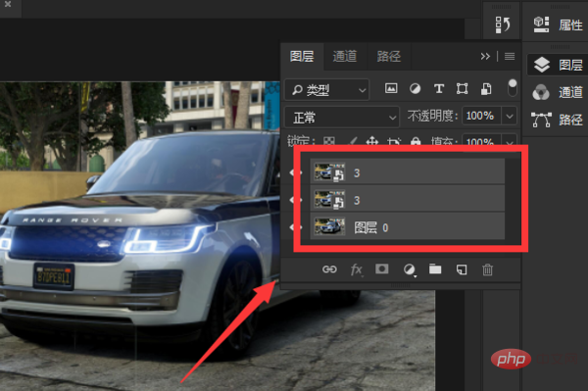Lock artboard nesting icon
This screenshot has width=588, height=391.
click(394, 141)
